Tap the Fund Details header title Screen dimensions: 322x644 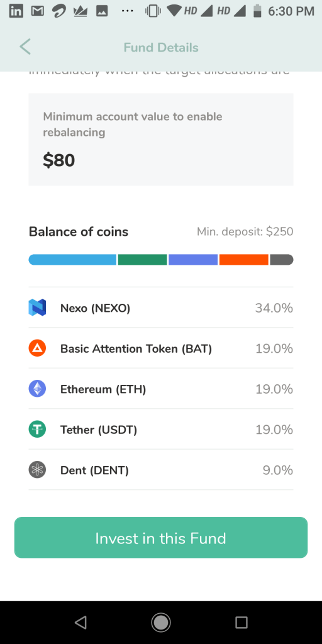pyautogui.click(x=161, y=48)
